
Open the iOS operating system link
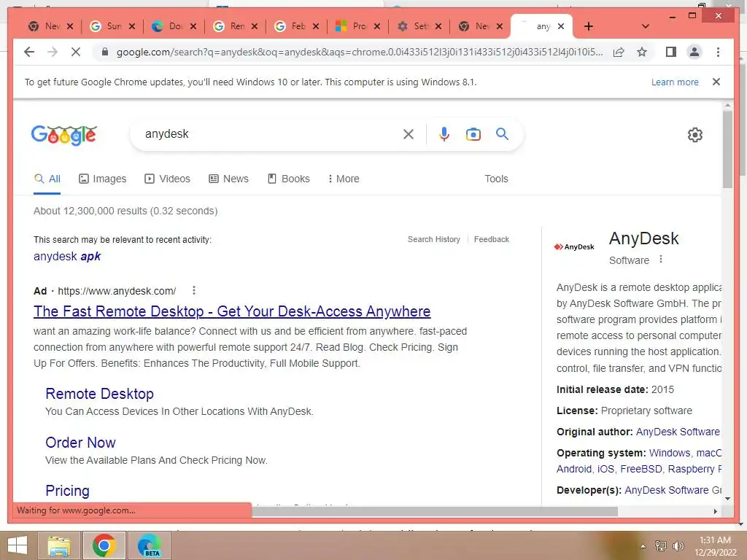tap(606, 469)
